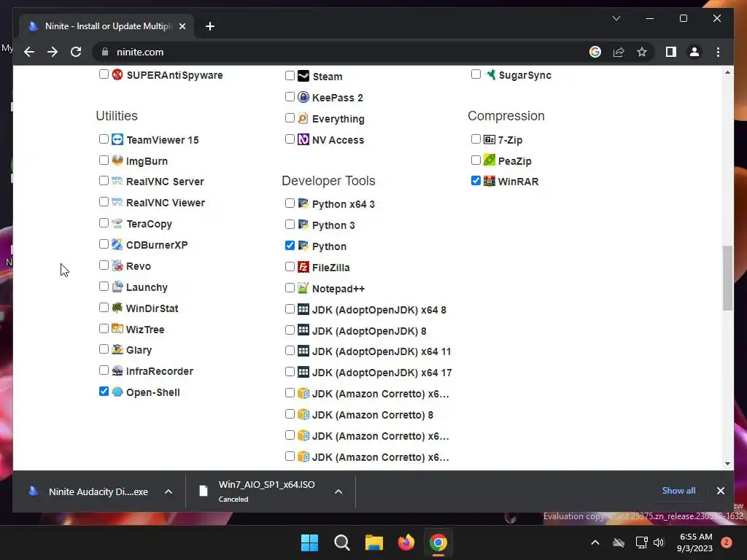Check the FileZilla checkbox
The width and height of the screenshot is (747, 560).
pyautogui.click(x=290, y=267)
